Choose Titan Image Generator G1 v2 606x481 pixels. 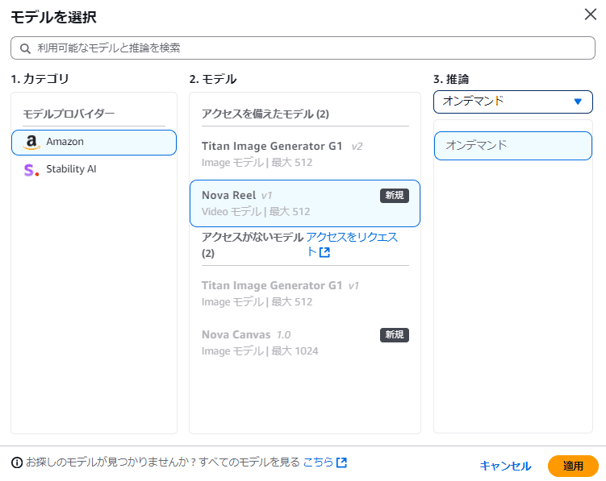pos(305,154)
